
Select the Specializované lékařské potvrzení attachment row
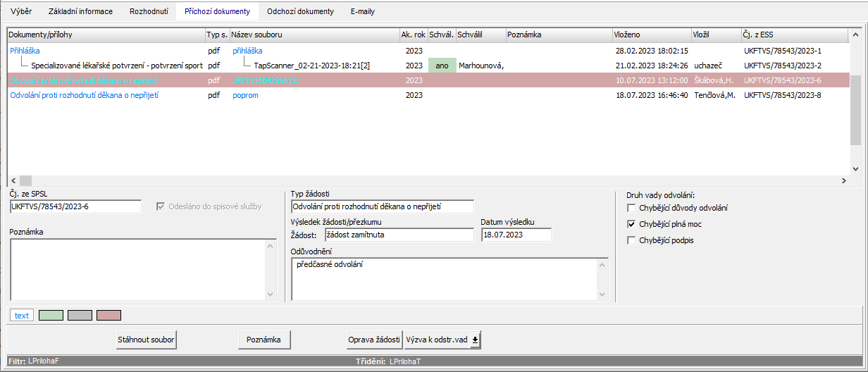point(116,66)
